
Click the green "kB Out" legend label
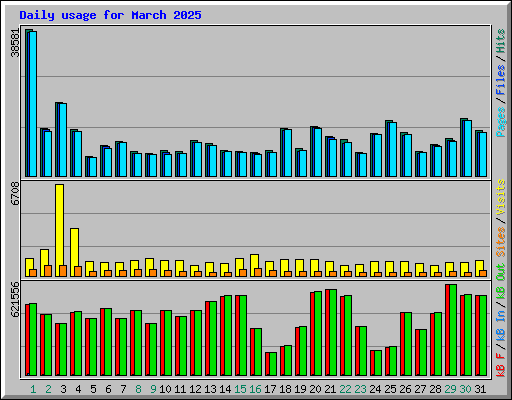pos(501,282)
